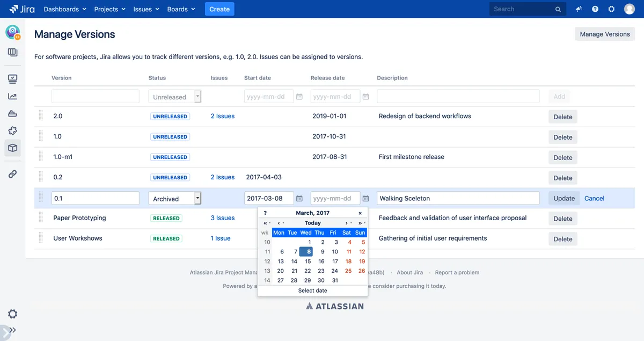
Task: Go to previous year in calendar
Action: (x=266, y=223)
